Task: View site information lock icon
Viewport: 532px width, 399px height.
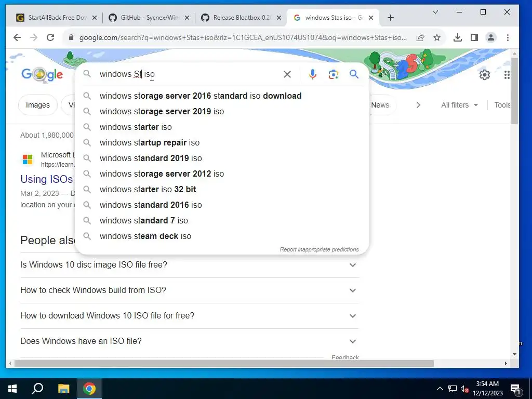Action: pos(71,37)
